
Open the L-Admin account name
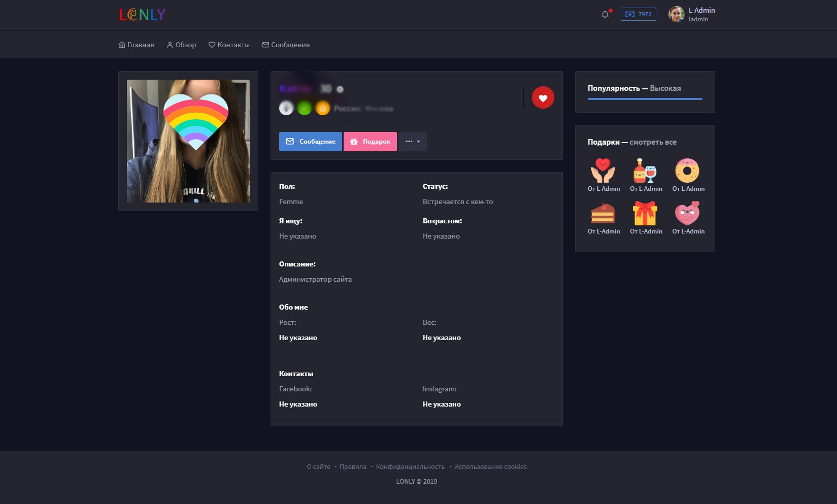(701, 10)
